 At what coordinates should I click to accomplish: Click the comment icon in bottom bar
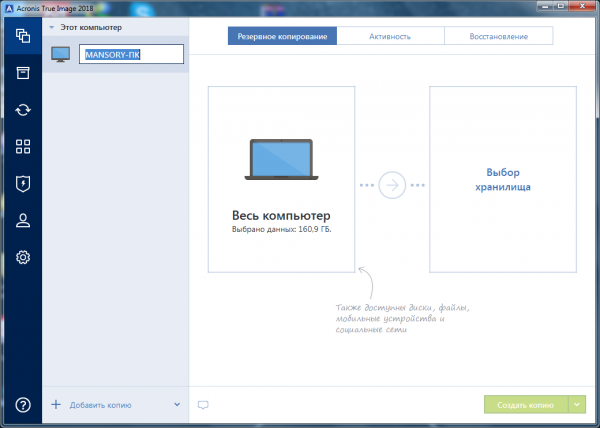203,405
